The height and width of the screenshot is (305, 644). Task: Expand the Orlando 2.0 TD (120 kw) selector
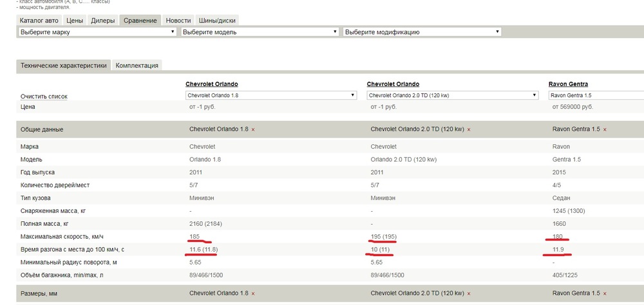point(452,95)
